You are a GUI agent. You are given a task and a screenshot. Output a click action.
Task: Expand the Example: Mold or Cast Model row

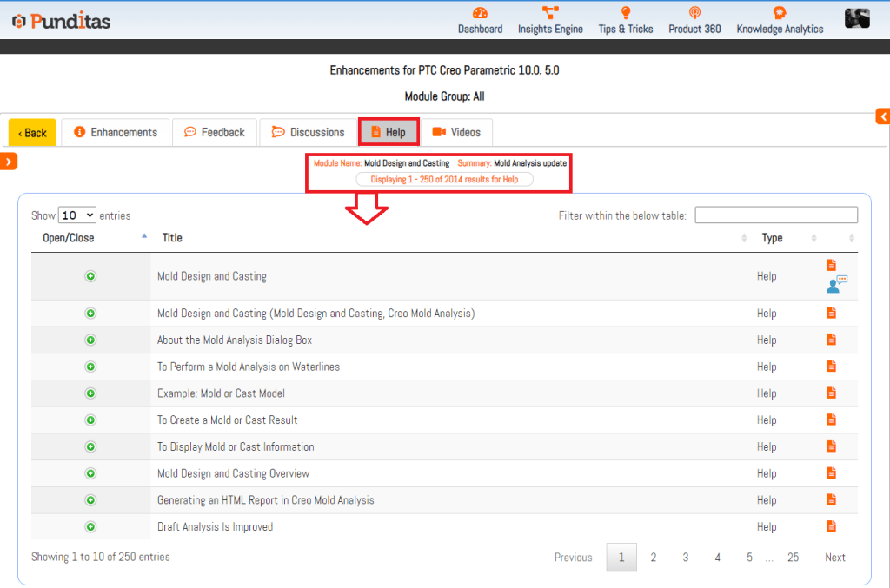click(90, 393)
